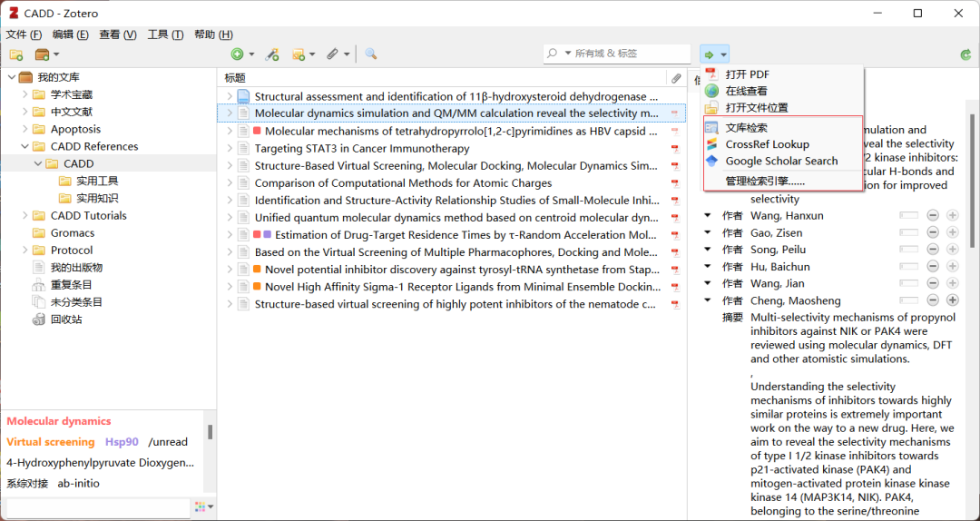
Task: Open the 工具 (T) menu
Action: 165,34
